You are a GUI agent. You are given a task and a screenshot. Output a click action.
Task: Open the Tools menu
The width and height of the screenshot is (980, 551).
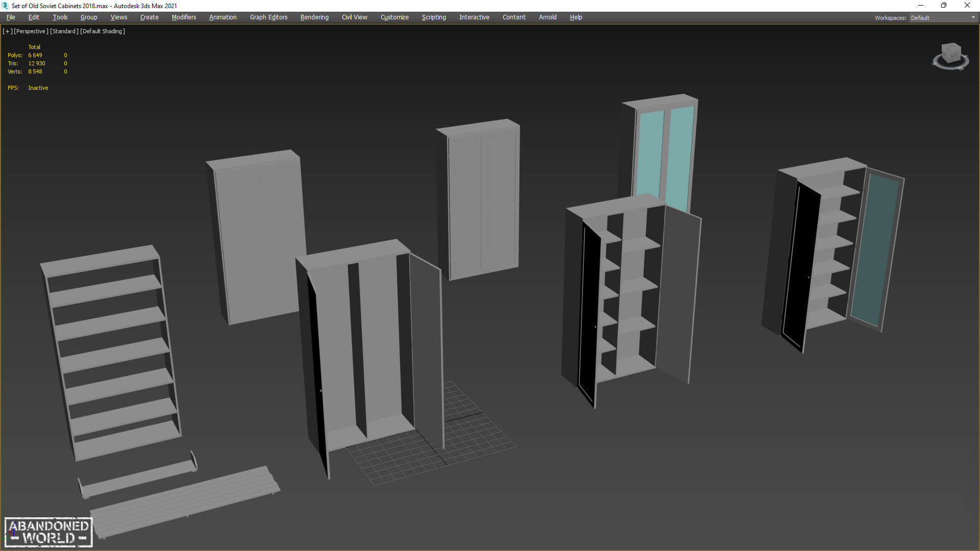[60, 17]
